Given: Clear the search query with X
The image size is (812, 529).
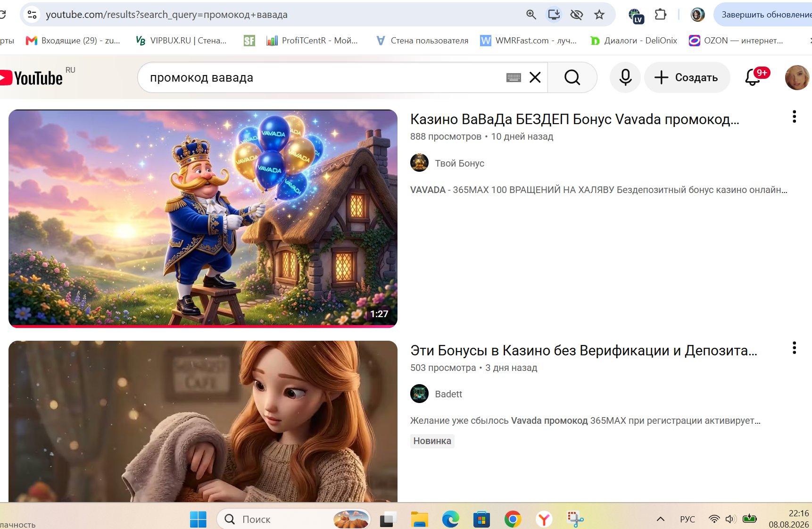Looking at the screenshot, I should tap(535, 77).
